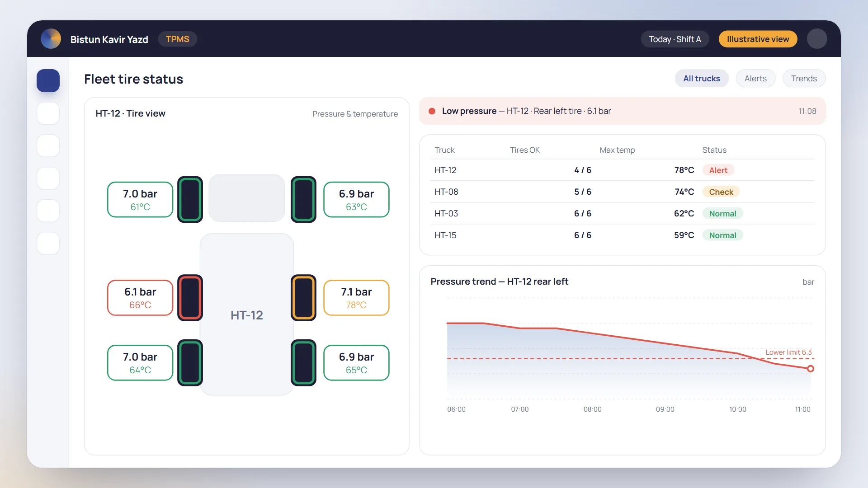The height and width of the screenshot is (488, 868).
Task: Click the 09:00 axis label
Action: tap(665, 409)
